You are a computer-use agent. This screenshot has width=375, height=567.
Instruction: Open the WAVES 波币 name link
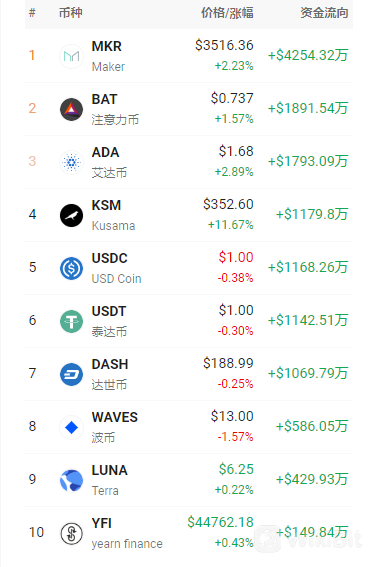click(x=115, y=417)
